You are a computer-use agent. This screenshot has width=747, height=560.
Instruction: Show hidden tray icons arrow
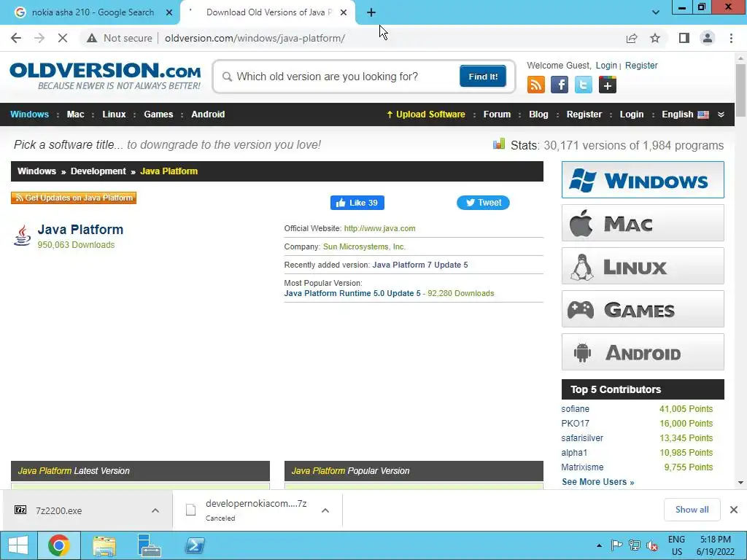tap(600, 545)
